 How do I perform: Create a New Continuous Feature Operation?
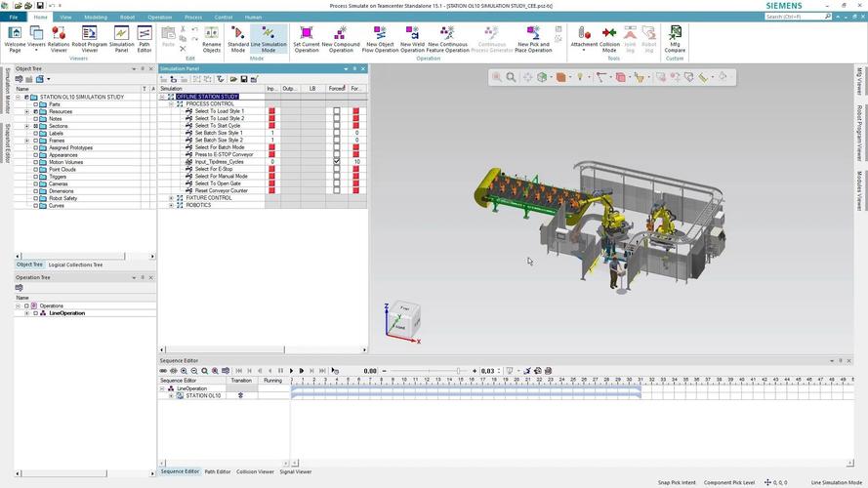(447, 39)
